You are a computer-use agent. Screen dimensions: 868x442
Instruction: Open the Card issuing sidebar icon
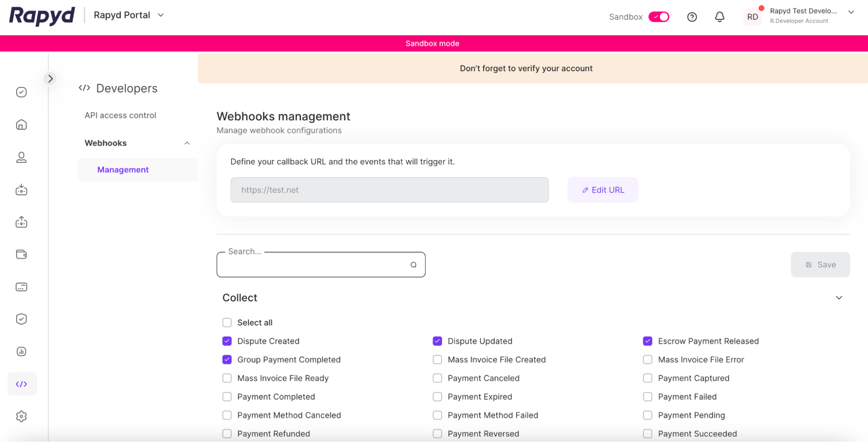pos(21,287)
